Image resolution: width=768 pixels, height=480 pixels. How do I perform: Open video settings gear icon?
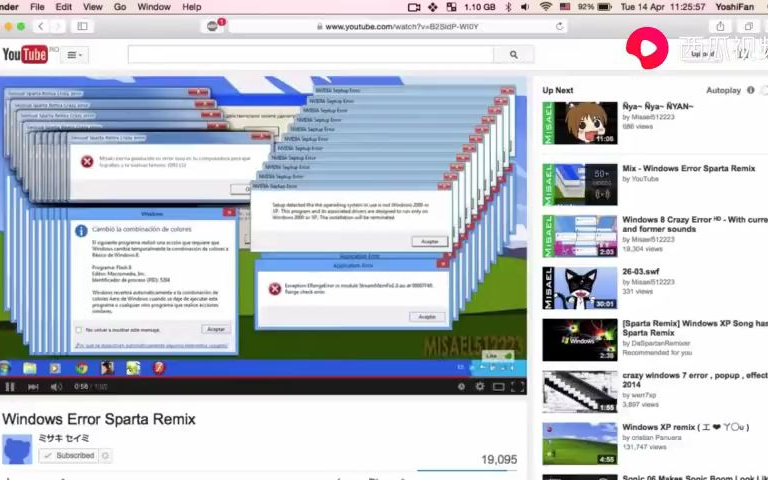pos(480,386)
